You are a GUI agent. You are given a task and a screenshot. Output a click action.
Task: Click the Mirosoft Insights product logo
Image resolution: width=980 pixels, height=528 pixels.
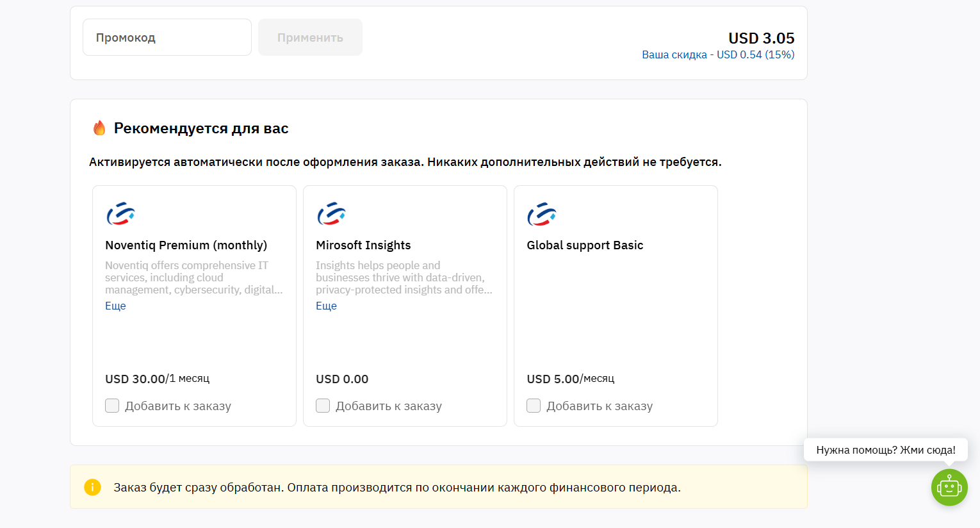[331, 214]
